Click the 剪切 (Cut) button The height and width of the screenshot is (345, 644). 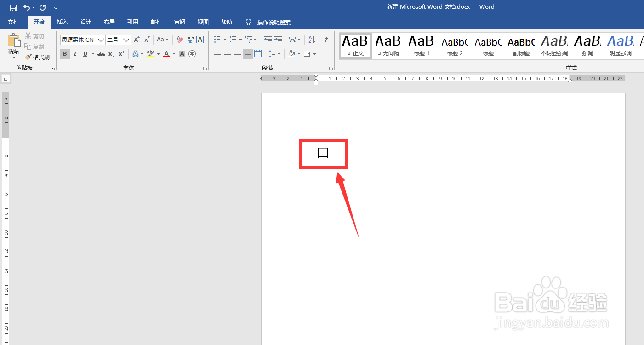(x=34, y=36)
